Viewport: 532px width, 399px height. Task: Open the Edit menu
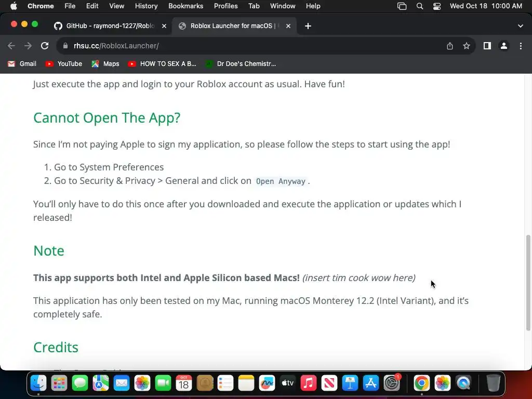pos(92,6)
